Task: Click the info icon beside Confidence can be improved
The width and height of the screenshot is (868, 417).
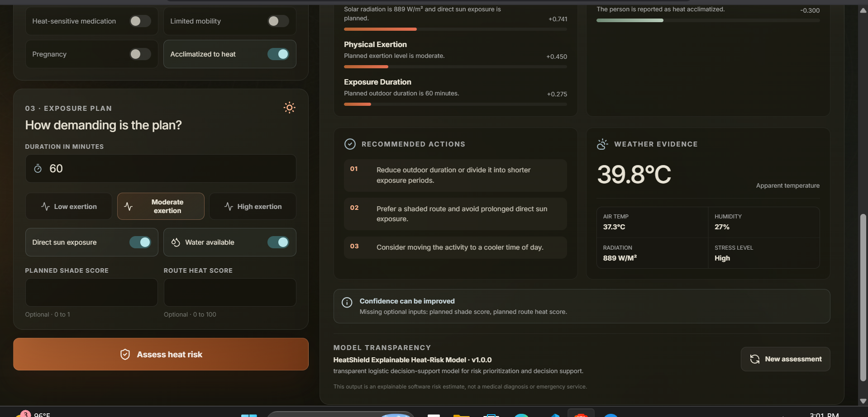Action: pyautogui.click(x=347, y=303)
